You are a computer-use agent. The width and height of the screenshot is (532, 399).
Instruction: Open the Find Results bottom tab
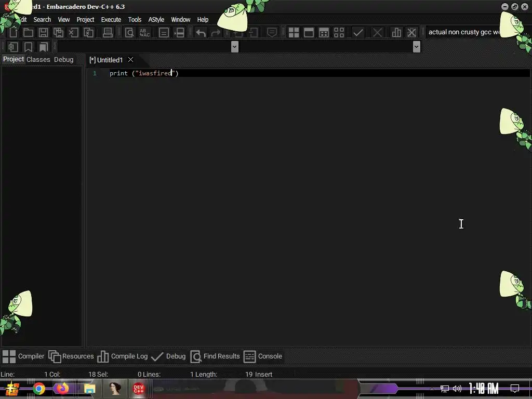click(215, 356)
